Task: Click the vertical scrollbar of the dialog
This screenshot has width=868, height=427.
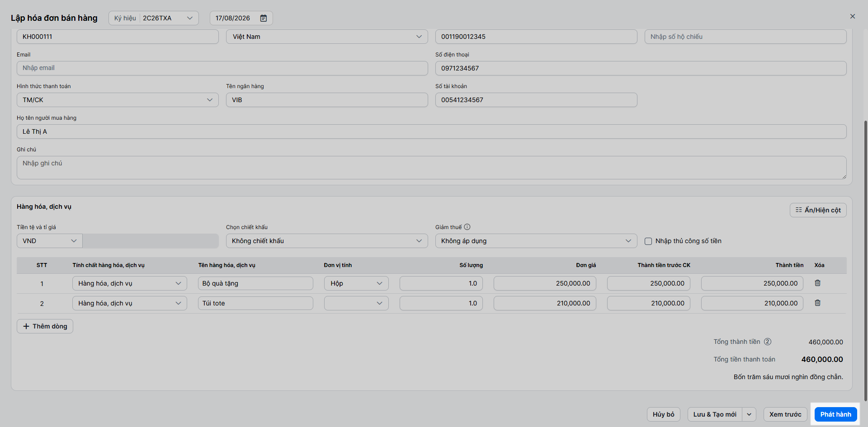Action: tap(865, 260)
